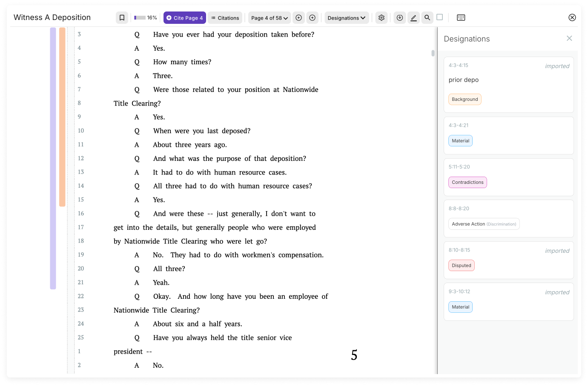Toggle the Contradictions tag on designation 5:11-5:20

tap(468, 182)
